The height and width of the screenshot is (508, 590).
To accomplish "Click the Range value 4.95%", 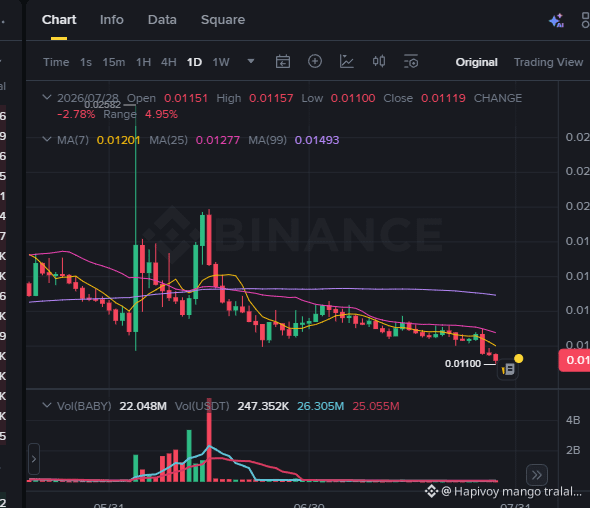I will coord(161,114).
